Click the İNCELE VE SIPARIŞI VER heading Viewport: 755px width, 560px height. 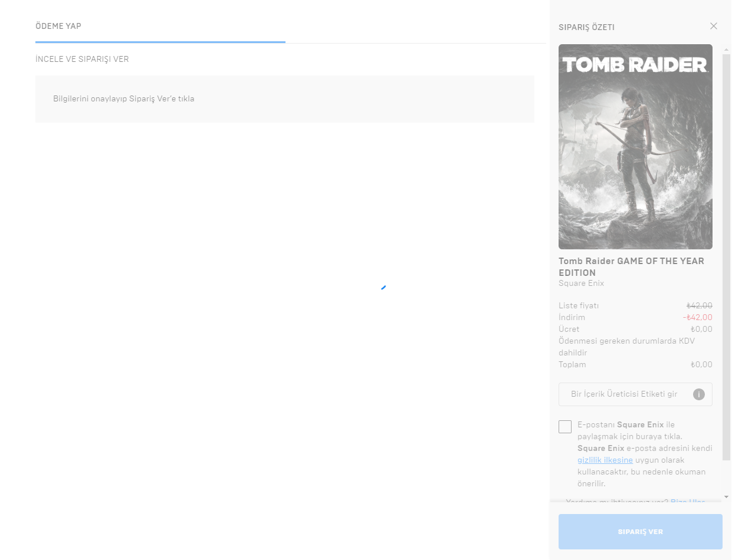82,59
